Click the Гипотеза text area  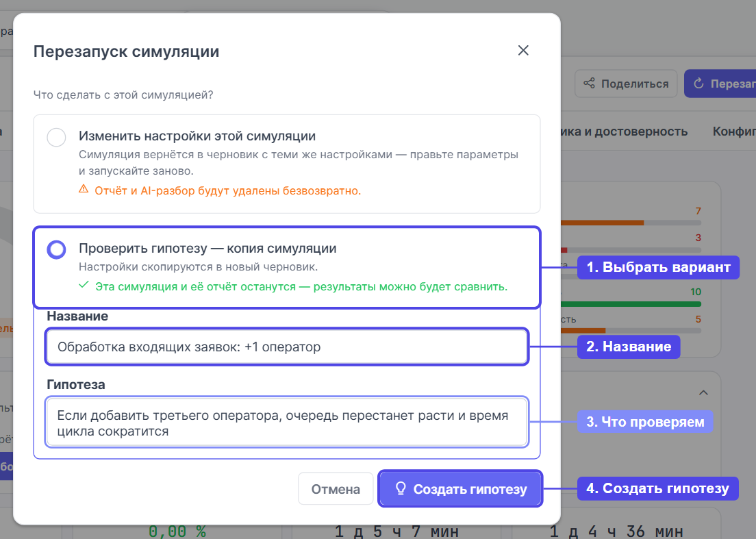pos(287,423)
